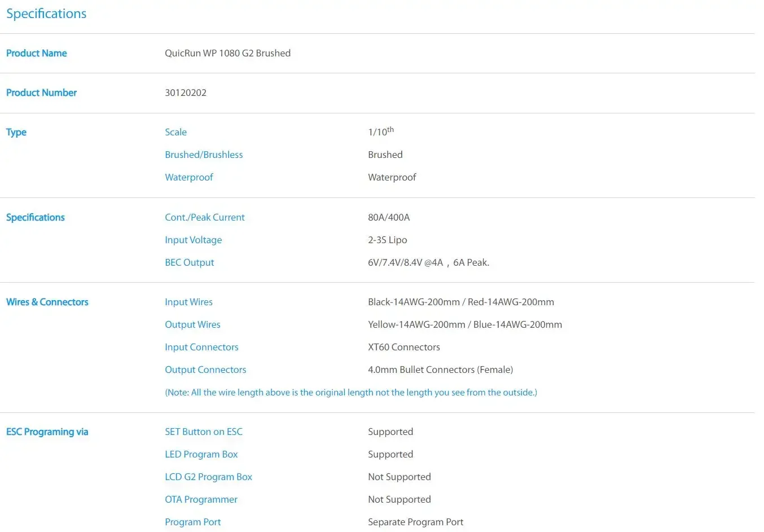Click the Waterproof attribute label
Viewport: 764px width, 532px height.
pos(189,177)
